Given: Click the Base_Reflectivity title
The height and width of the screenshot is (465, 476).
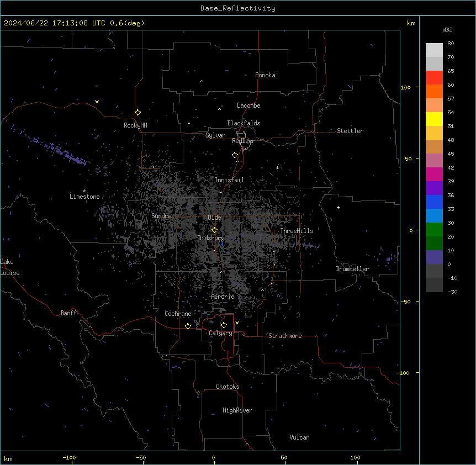Looking at the screenshot, I should [x=238, y=8].
